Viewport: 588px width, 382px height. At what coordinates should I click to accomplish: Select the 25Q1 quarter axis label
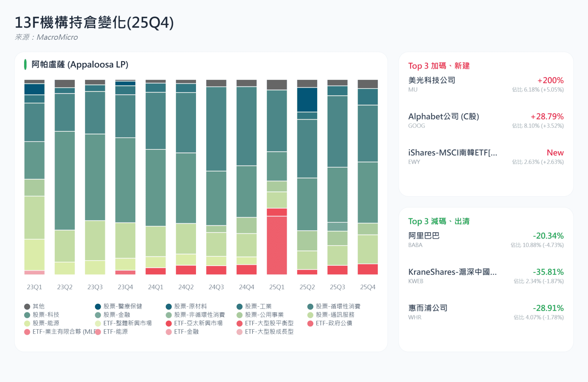[x=277, y=287]
